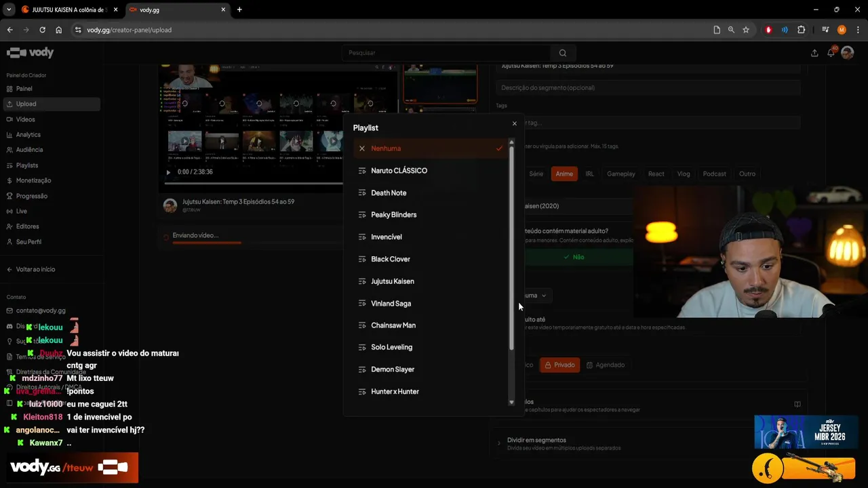Choose Death Note playlist
Screen dimensions: 868x488
click(x=430, y=193)
